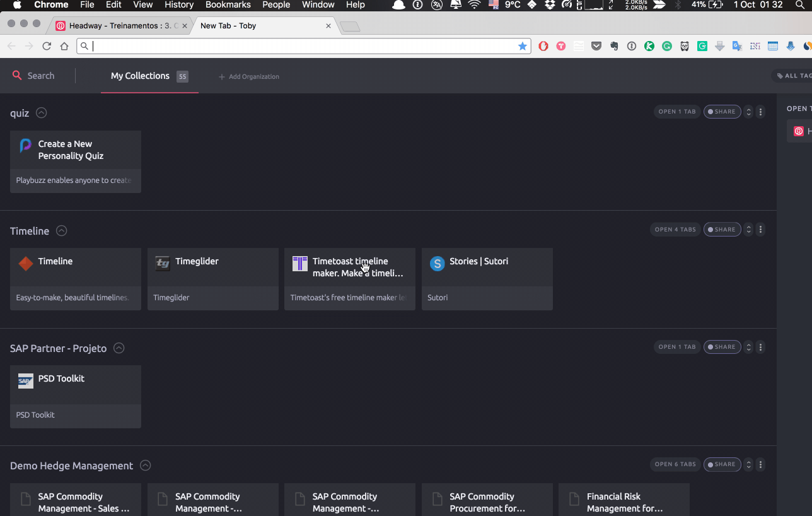Screen dimensions: 812x516
Task: Open the Timeglider bookmark card icon
Action: click(x=163, y=263)
